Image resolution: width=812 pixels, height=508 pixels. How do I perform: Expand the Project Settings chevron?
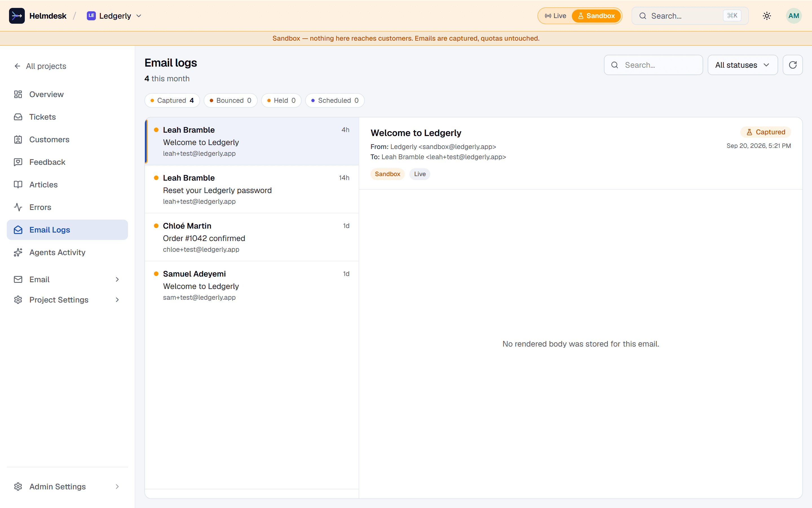click(117, 300)
